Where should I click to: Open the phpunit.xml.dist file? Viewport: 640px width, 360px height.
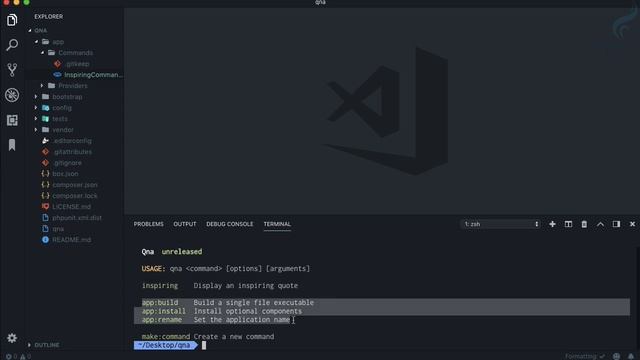coord(77,218)
